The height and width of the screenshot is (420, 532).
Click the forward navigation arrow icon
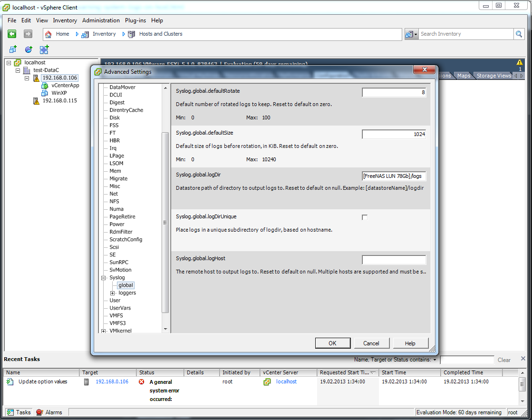pyautogui.click(x=28, y=34)
